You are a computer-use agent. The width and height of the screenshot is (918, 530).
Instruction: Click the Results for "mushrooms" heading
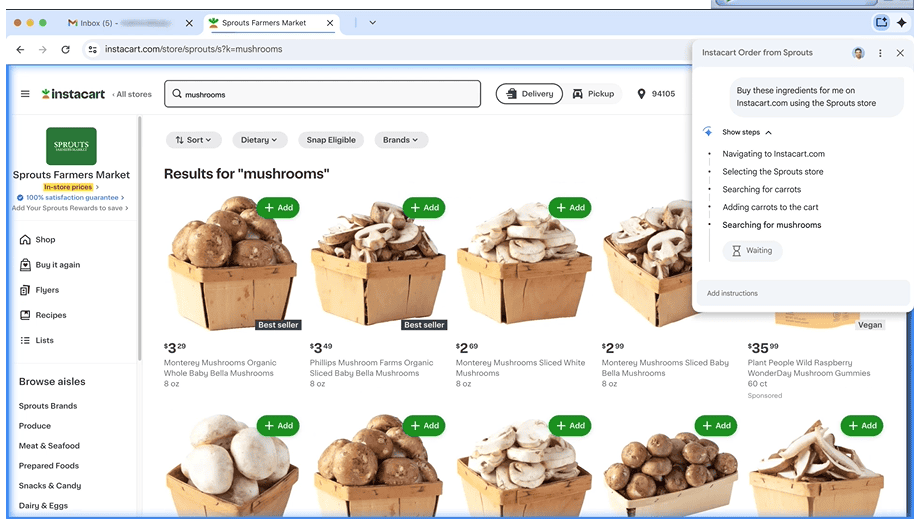(x=246, y=174)
